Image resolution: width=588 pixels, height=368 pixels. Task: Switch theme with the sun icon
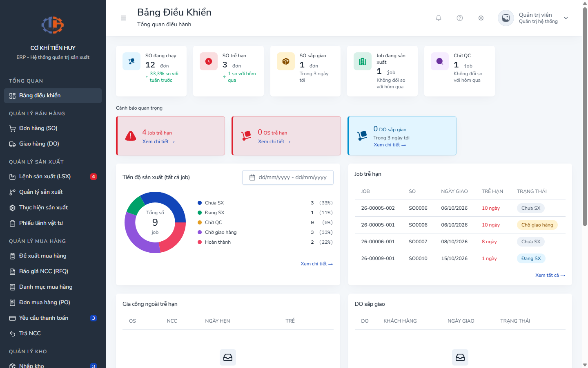click(481, 18)
